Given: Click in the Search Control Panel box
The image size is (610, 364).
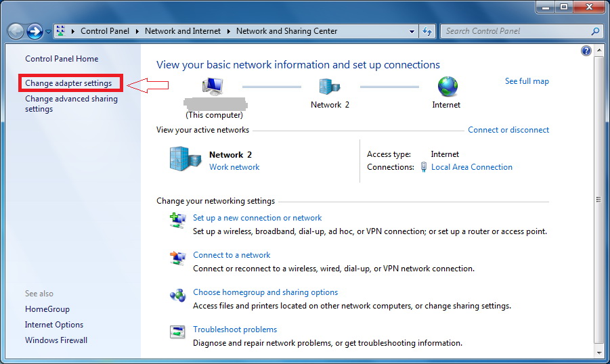Looking at the screenshot, I should [516, 31].
